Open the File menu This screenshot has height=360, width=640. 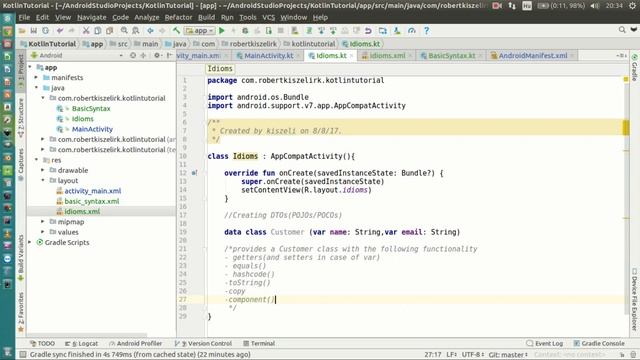(x=24, y=17)
